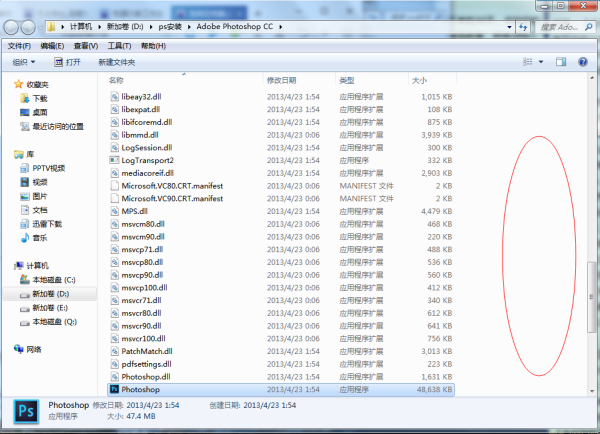Open view options dropdown arrow
Viewport: 600px width, 434px height.
pos(541,62)
